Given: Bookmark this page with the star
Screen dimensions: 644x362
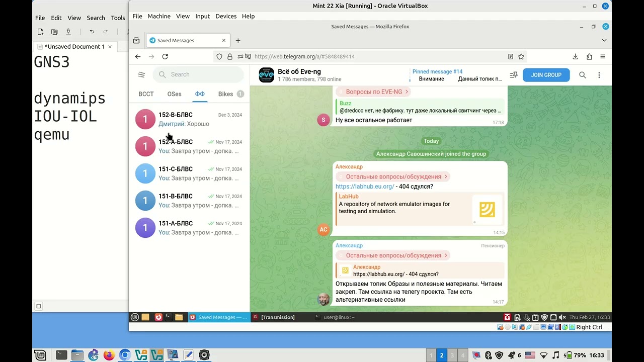Looking at the screenshot, I should point(521,56).
